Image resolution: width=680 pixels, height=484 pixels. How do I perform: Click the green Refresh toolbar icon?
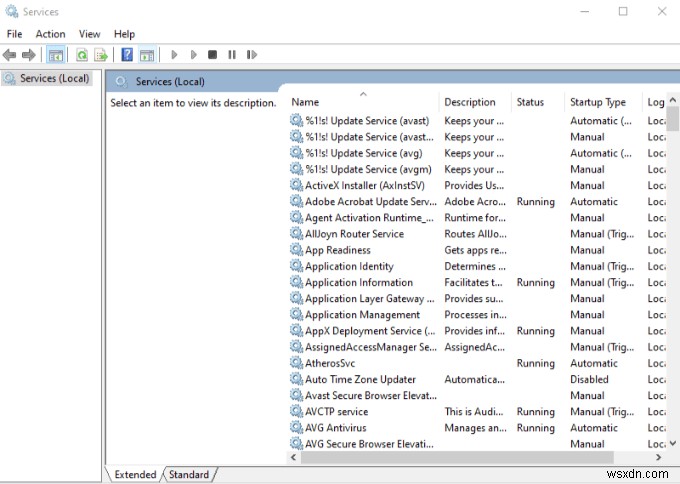pyautogui.click(x=82, y=55)
